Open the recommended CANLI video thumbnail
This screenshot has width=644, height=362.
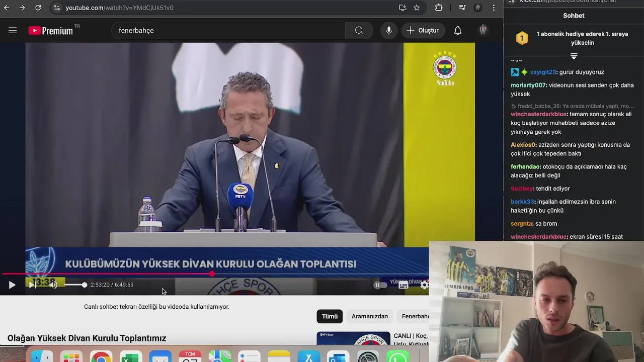point(353,339)
